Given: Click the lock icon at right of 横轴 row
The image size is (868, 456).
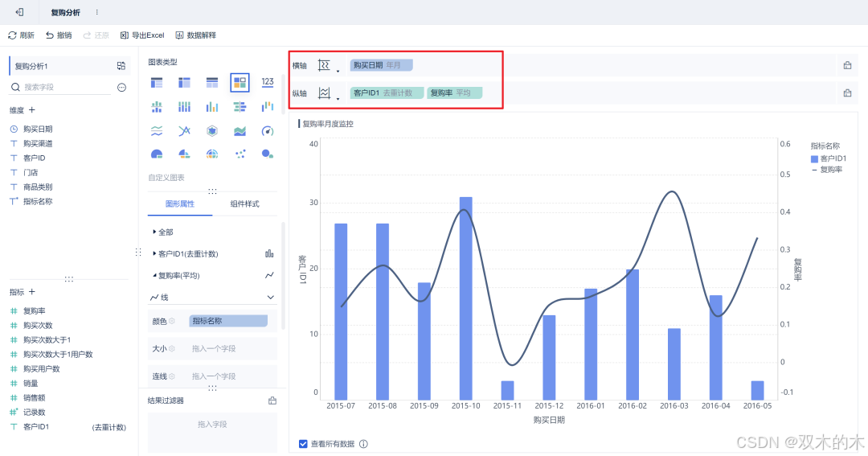Looking at the screenshot, I should (x=847, y=65).
